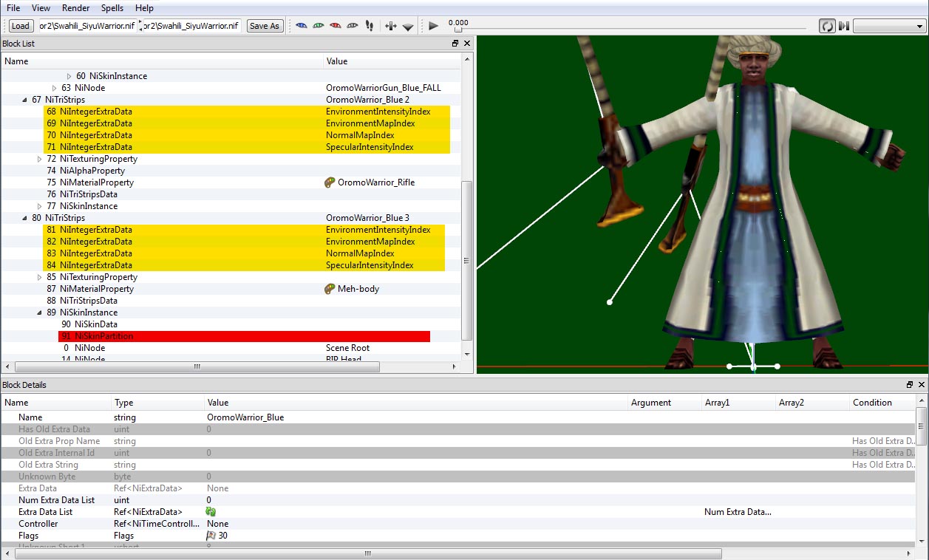Viewport: 929px width, 560px height.
Task: Click Block Details Type column header
Action: [x=157, y=403]
